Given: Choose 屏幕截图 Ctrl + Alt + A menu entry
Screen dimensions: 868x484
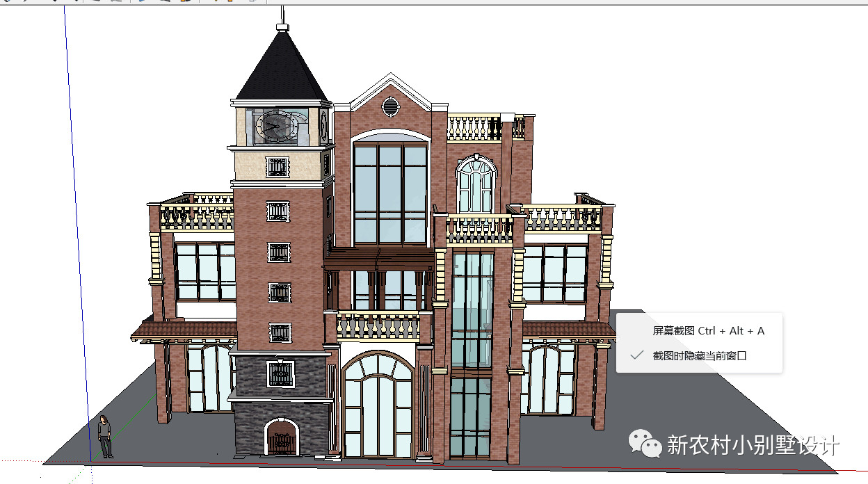Looking at the screenshot, I should point(707,331).
